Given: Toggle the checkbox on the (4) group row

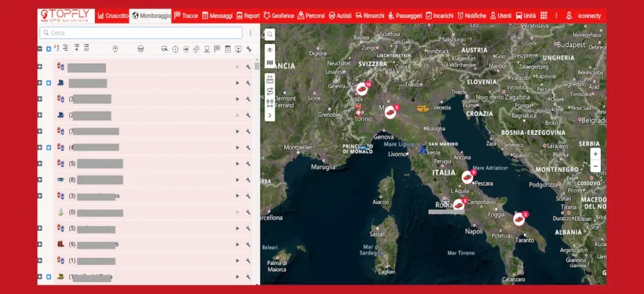Looking at the screenshot, I should (48, 147).
